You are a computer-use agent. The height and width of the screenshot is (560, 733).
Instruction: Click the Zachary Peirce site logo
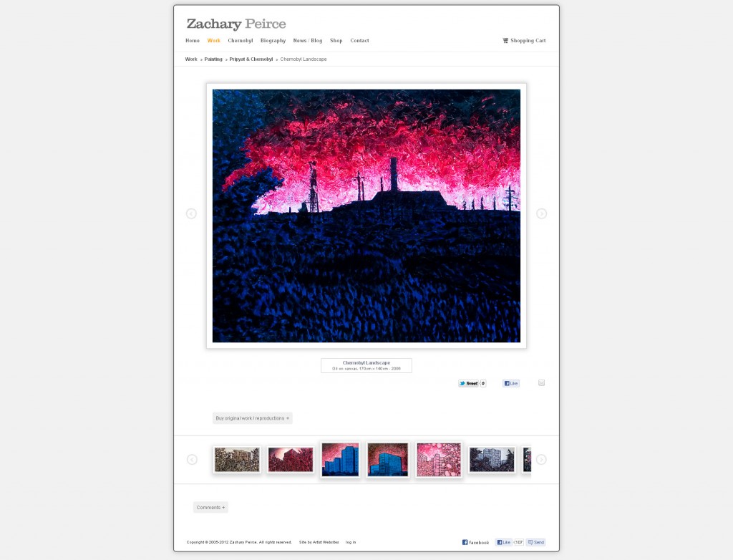(x=236, y=24)
